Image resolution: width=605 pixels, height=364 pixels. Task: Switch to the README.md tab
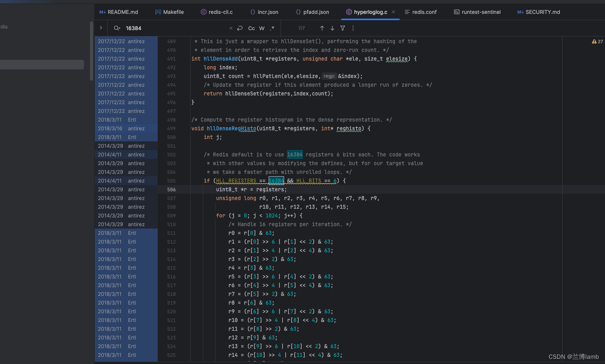(x=119, y=12)
